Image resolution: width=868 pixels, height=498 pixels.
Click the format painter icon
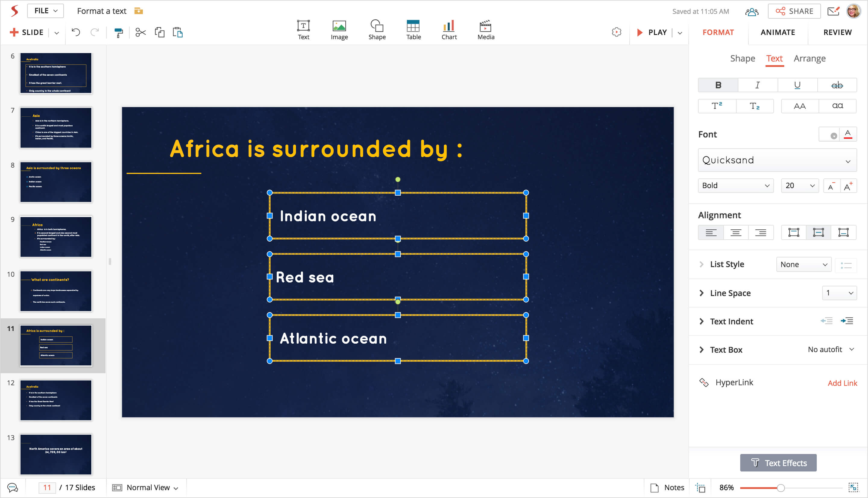point(118,33)
